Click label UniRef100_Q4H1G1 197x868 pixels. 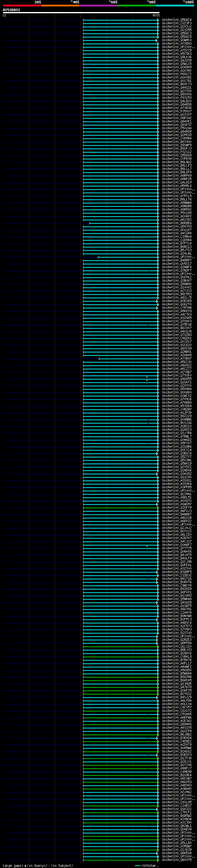pos(176,88)
